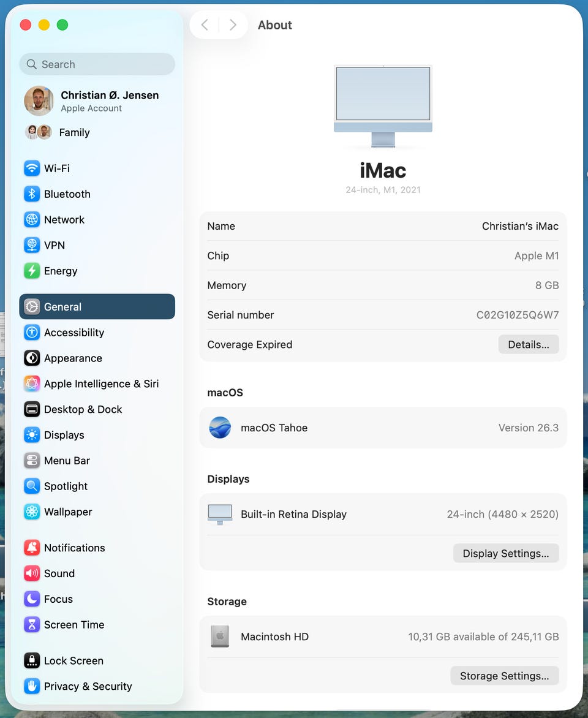
Task: Click the VPN sidebar icon
Action: (32, 245)
